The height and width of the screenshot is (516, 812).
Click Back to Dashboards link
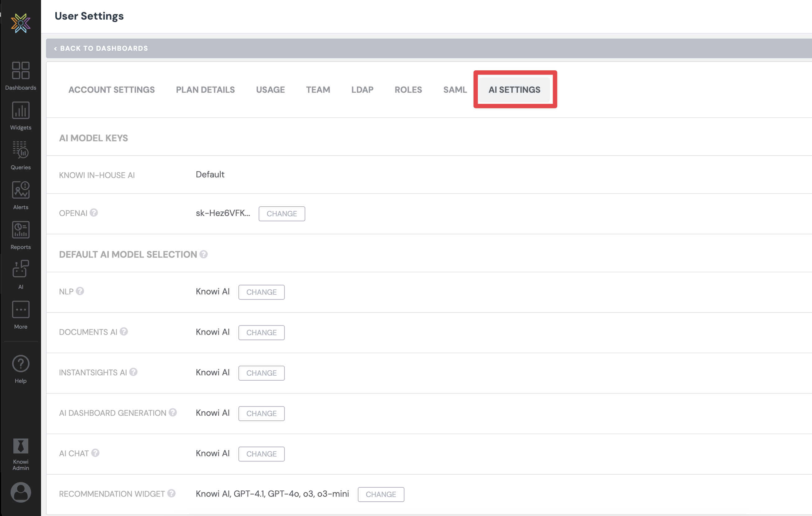[x=101, y=48]
